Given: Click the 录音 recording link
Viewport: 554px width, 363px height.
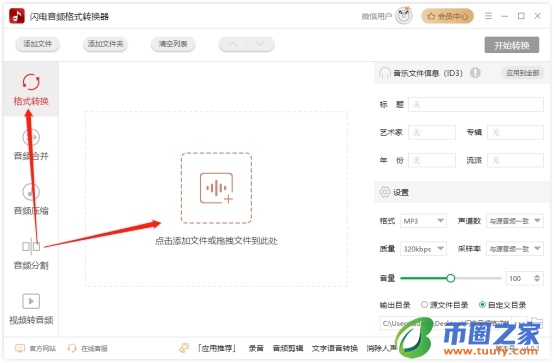Looking at the screenshot, I should (x=256, y=349).
